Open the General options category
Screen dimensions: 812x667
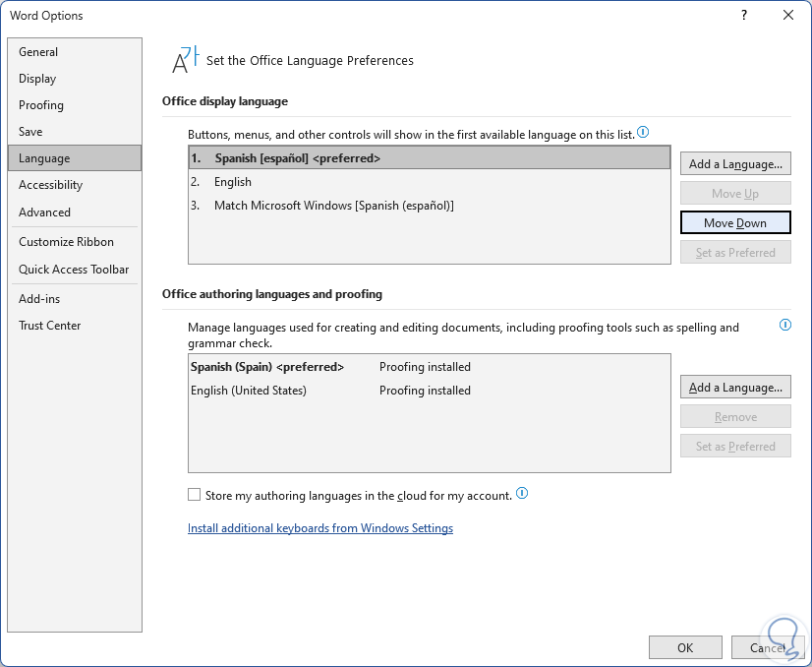point(38,52)
